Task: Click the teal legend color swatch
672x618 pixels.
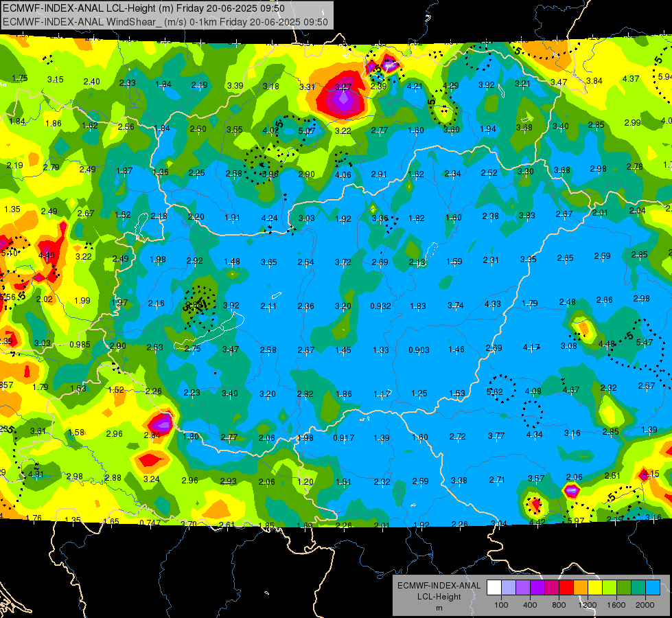Action: coord(638,588)
